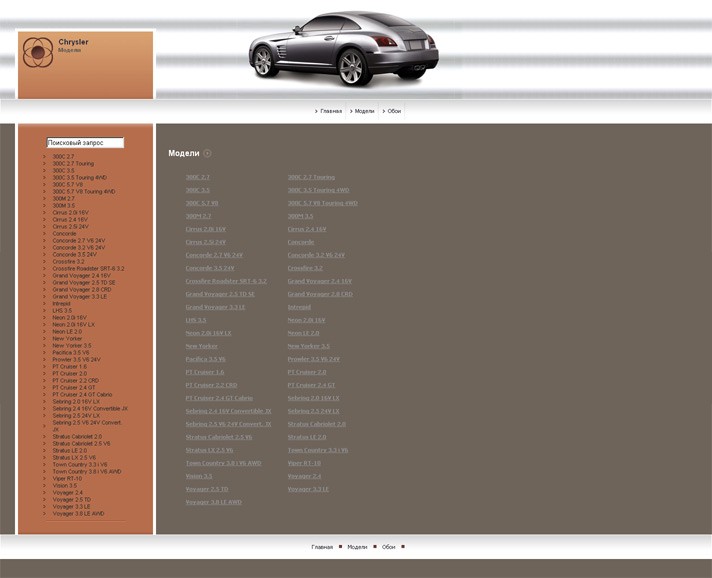Open Crossfire 3.2 link in main content
Image resolution: width=712 pixels, height=578 pixels.
click(305, 268)
